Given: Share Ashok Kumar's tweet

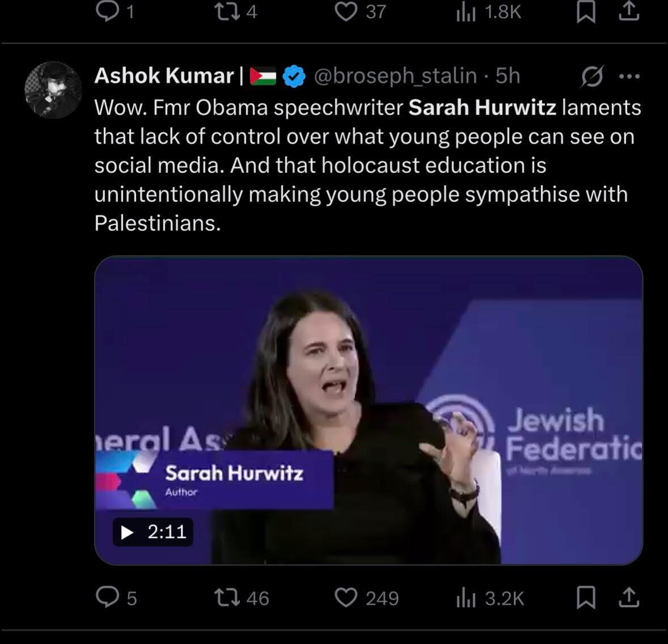Looking at the screenshot, I should (628, 597).
